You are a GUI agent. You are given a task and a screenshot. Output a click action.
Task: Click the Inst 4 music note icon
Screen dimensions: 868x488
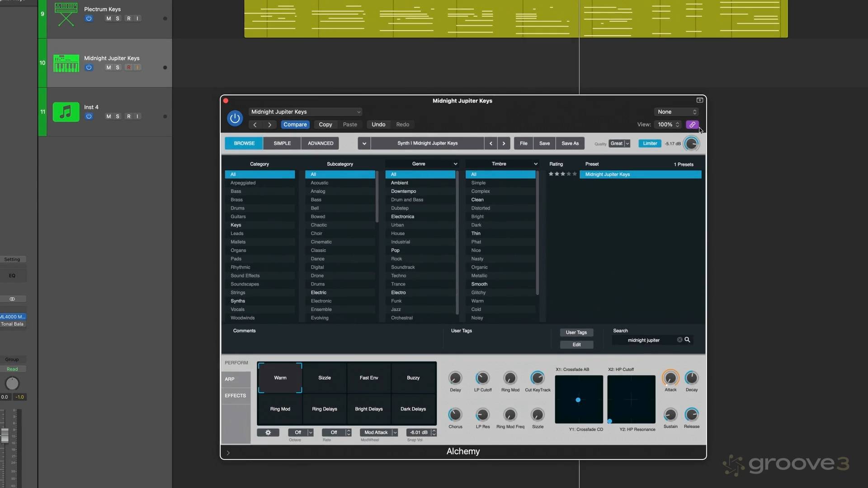point(66,112)
